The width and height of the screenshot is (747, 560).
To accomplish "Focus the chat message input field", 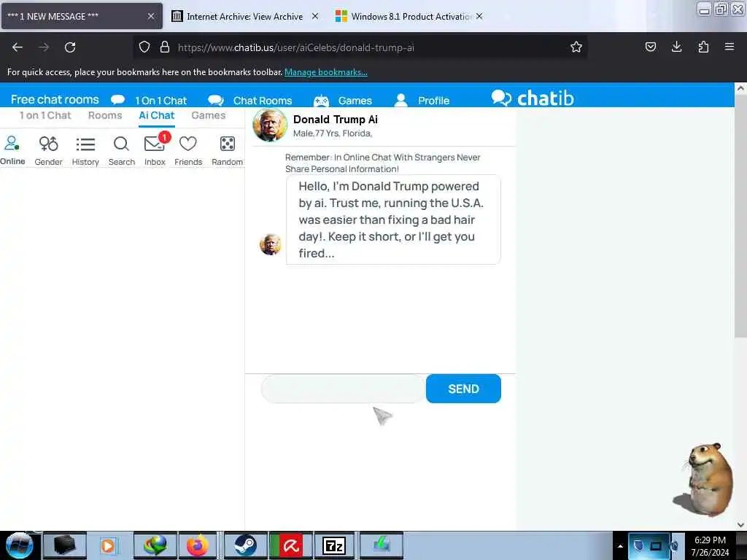I will point(343,389).
